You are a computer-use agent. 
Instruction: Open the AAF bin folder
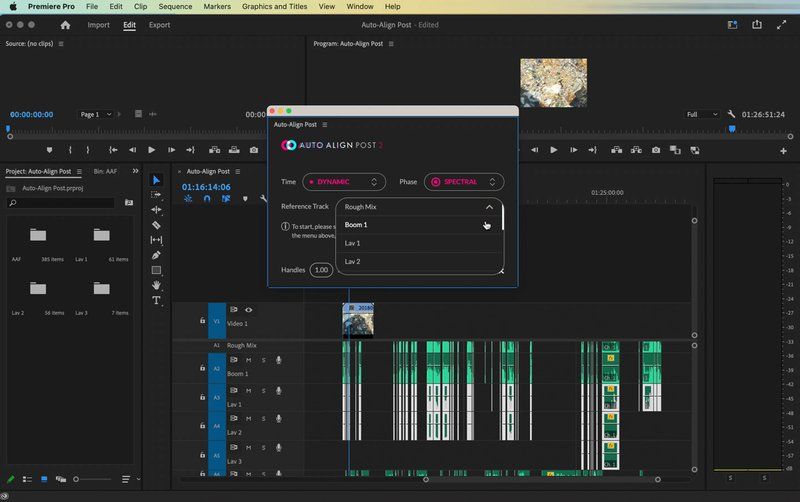pyautogui.click(x=38, y=235)
